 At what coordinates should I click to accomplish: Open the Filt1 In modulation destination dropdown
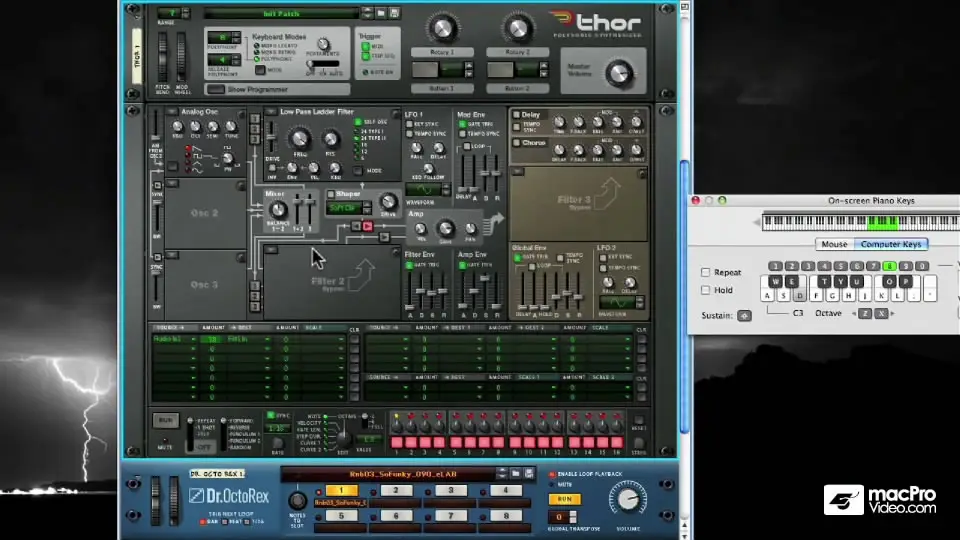(249, 339)
